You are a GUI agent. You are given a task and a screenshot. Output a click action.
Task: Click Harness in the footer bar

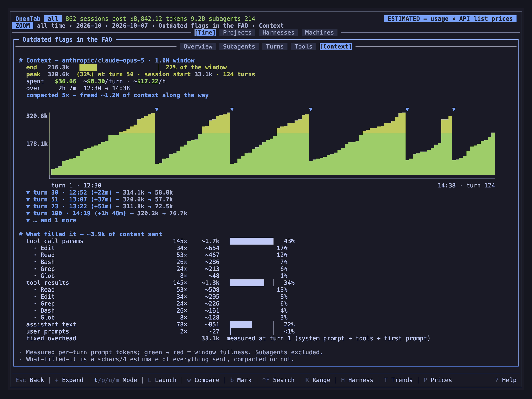click(x=357, y=380)
